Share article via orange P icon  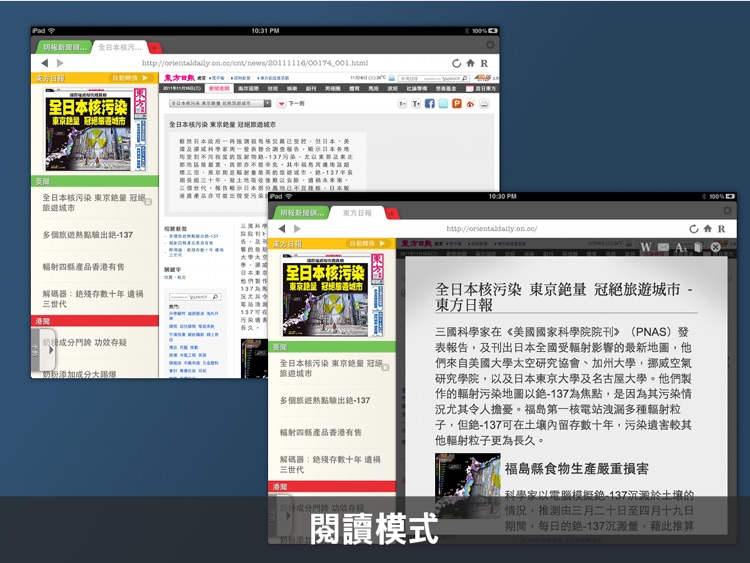point(457,104)
